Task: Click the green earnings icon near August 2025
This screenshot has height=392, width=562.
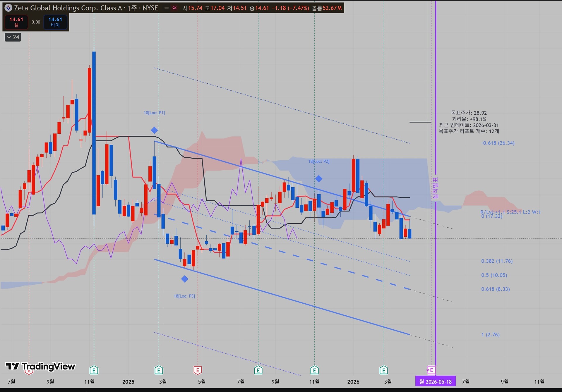Action: pyautogui.click(x=258, y=370)
